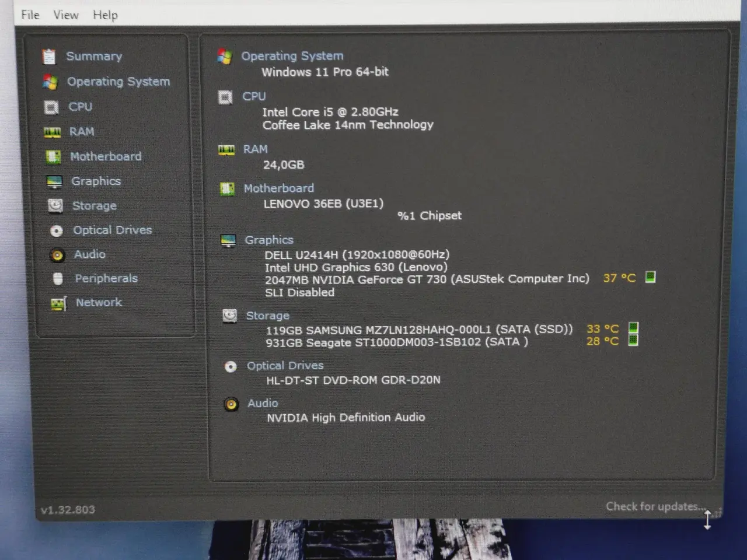Click the NVIDIA High Definition Audio entry

346,418
